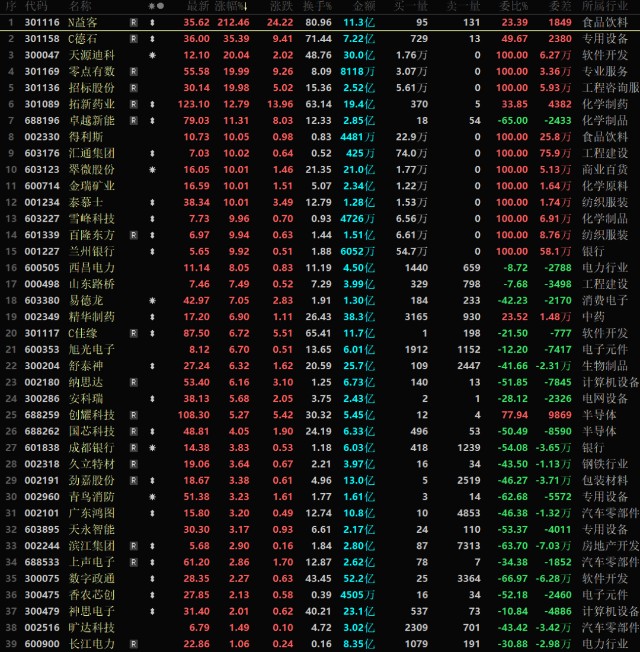Image resolution: width=640 pixels, height=652 pixels.
Task: Select stock name 得利斯
Action: 86,137
